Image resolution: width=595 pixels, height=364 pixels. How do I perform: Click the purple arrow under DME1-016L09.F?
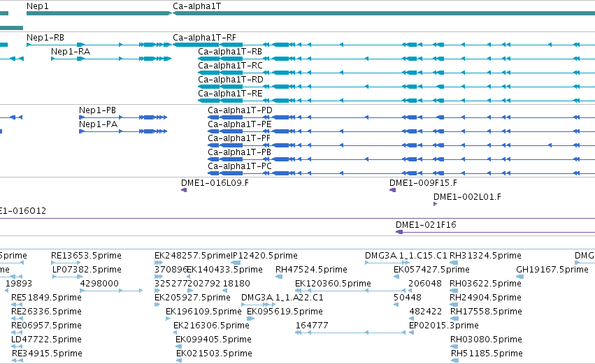coord(184,190)
